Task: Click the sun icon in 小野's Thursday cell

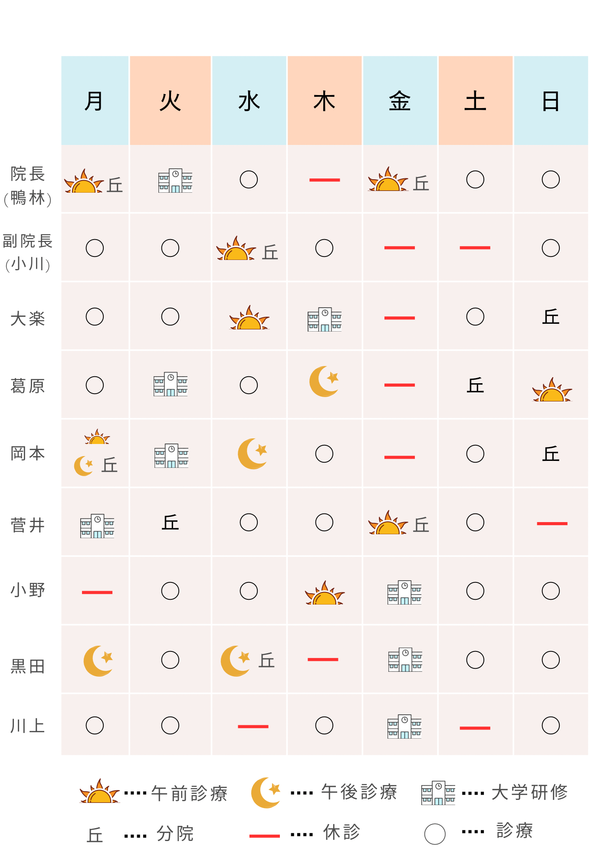Action: (x=325, y=594)
